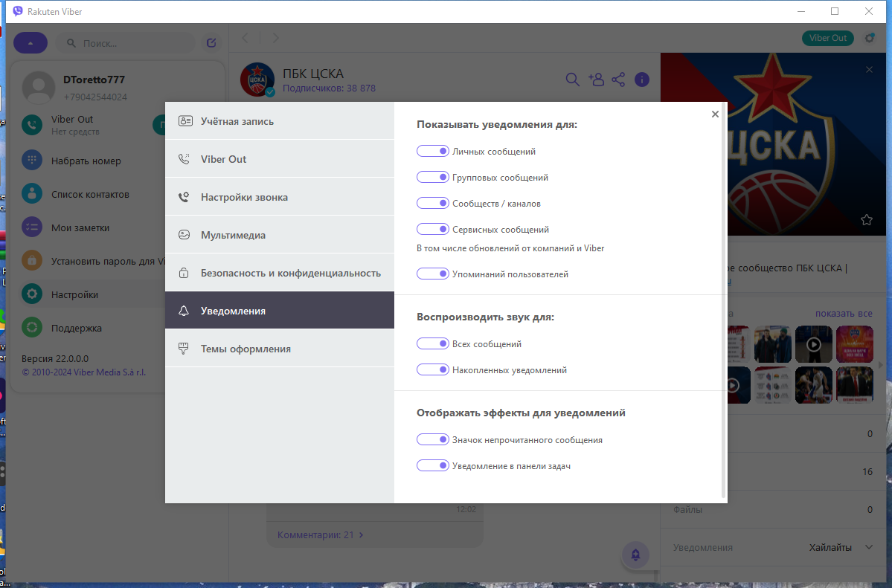Click the chat info icon
The image size is (892, 588).
pyautogui.click(x=642, y=80)
